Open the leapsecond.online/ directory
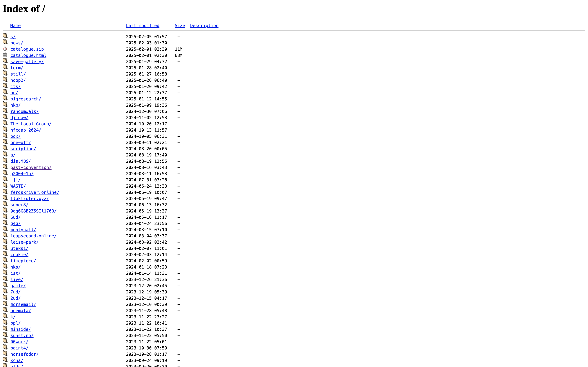 coord(33,236)
